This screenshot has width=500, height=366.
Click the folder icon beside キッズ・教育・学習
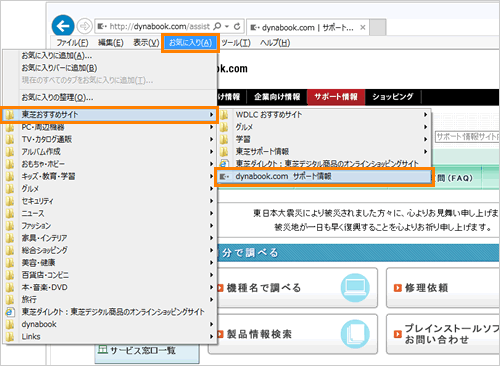[x=10, y=176]
